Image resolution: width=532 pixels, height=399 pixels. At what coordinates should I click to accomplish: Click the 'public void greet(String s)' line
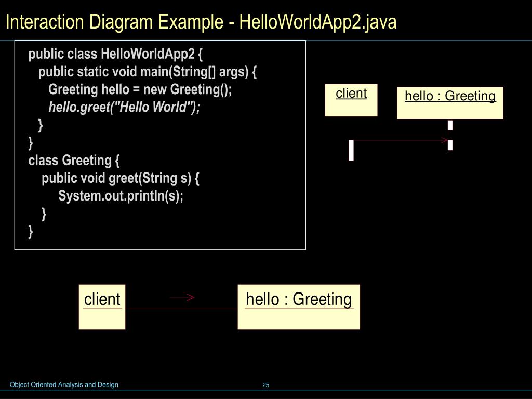(121, 178)
